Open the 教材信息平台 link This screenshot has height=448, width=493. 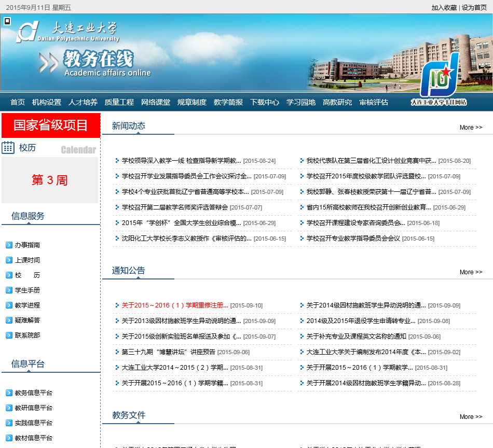pos(34,438)
